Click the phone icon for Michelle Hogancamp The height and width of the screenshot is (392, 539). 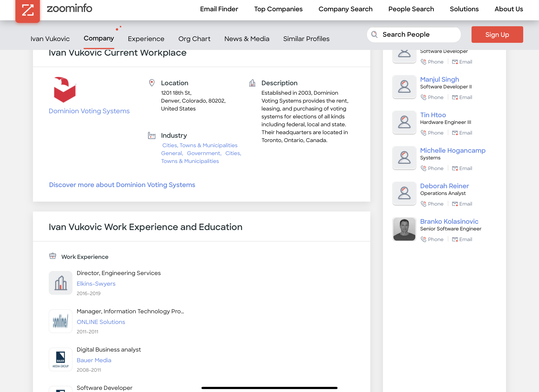pos(423,168)
